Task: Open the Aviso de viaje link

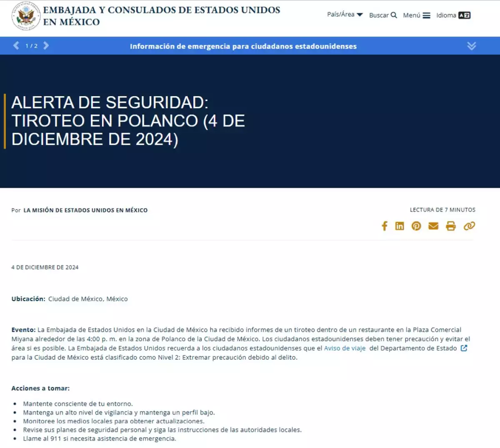Action: pos(345,348)
